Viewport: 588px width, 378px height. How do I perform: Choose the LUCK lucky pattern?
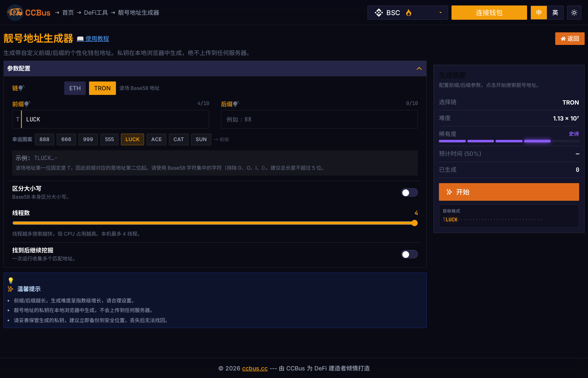point(133,139)
